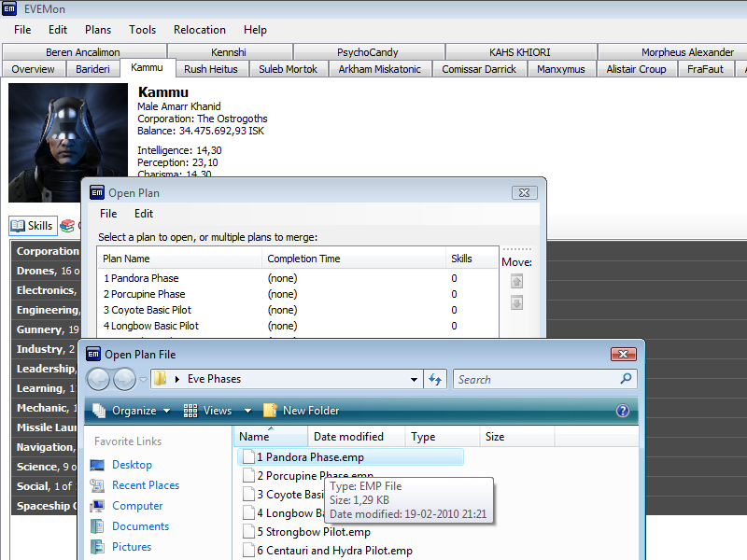The image size is (747, 560).
Task: Open the recent pages dropdown beside navigation arrows
Action: coord(143,380)
